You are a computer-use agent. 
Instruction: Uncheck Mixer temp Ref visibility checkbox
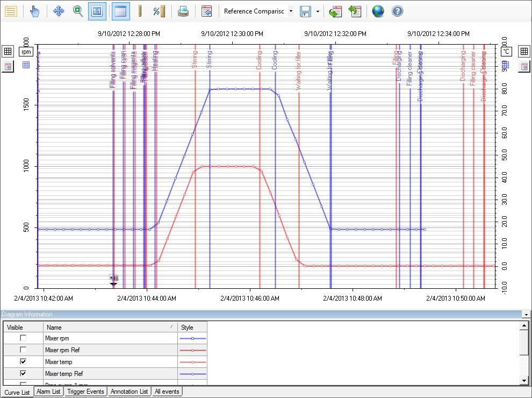coord(23,373)
